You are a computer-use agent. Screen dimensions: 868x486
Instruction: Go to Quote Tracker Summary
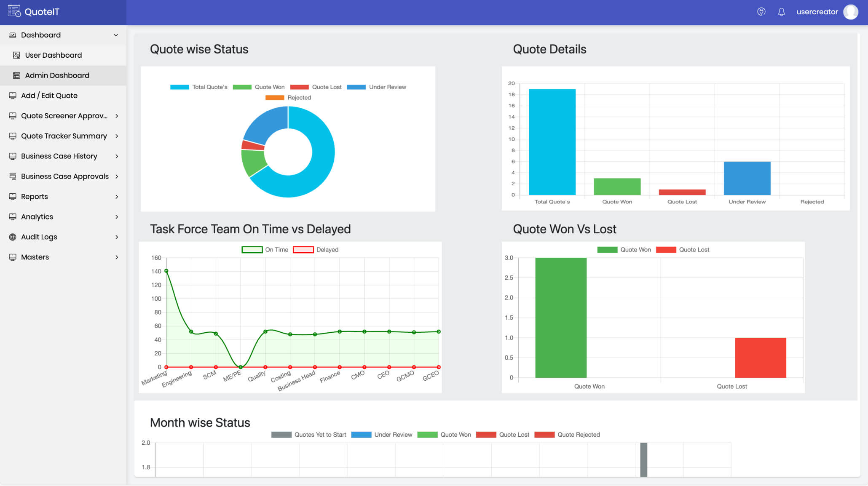point(64,136)
